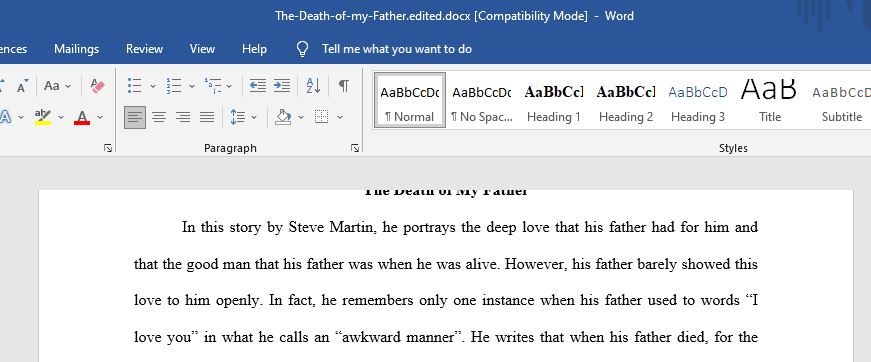
Task: Open the Text Effects dropdown arrow
Action: (x=21, y=117)
